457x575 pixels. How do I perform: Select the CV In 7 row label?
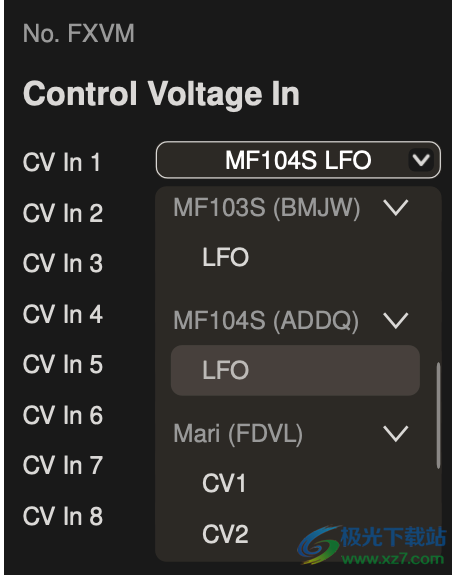click(x=63, y=466)
